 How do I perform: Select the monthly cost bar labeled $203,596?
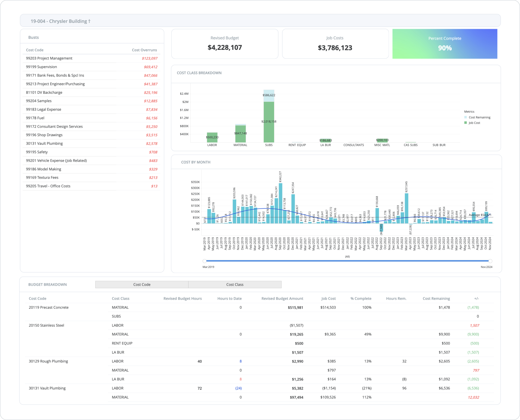tap(234, 211)
